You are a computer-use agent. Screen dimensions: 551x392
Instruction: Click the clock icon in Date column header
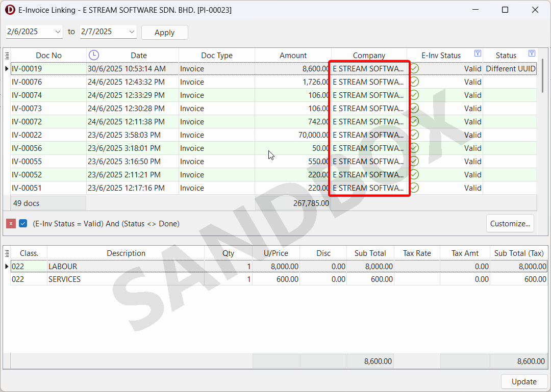click(94, 55)
